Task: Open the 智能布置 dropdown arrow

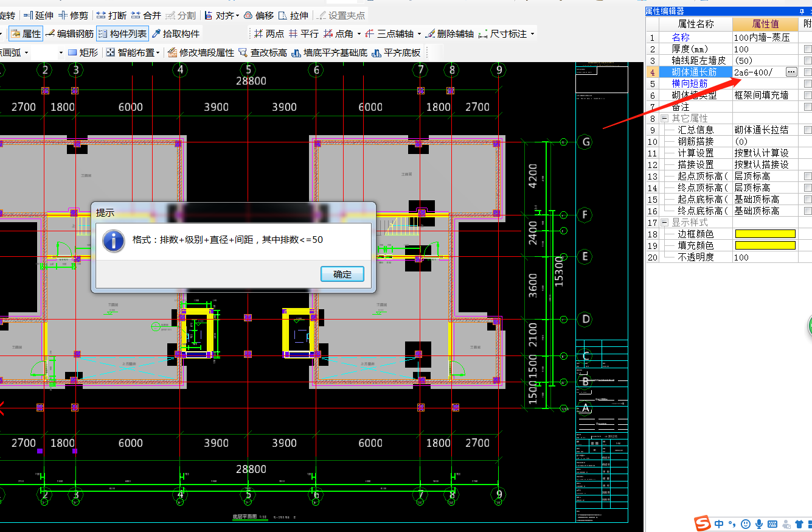Action: click(x=158, y=54)
